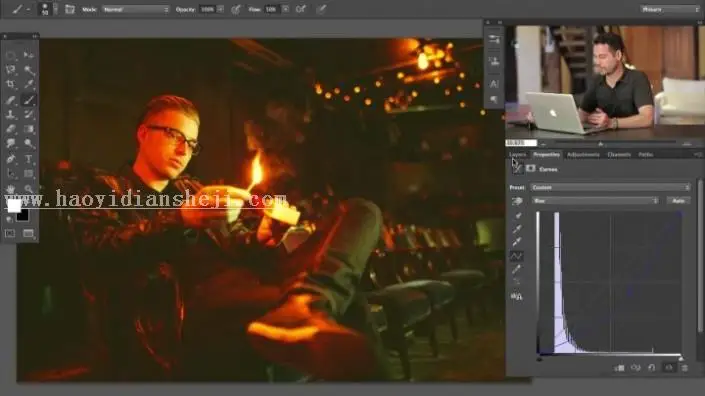Select the Path Selection tool
The width and height of the screenshot is (705, 396).
11,174
